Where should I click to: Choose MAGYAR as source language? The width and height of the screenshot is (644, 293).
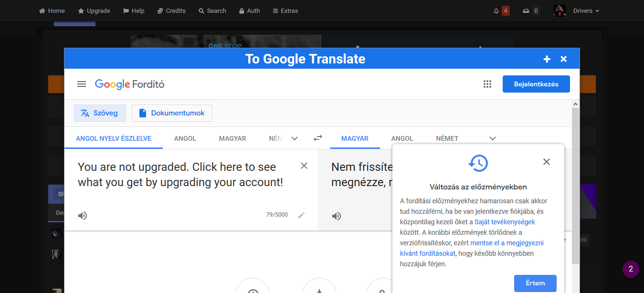232,138
